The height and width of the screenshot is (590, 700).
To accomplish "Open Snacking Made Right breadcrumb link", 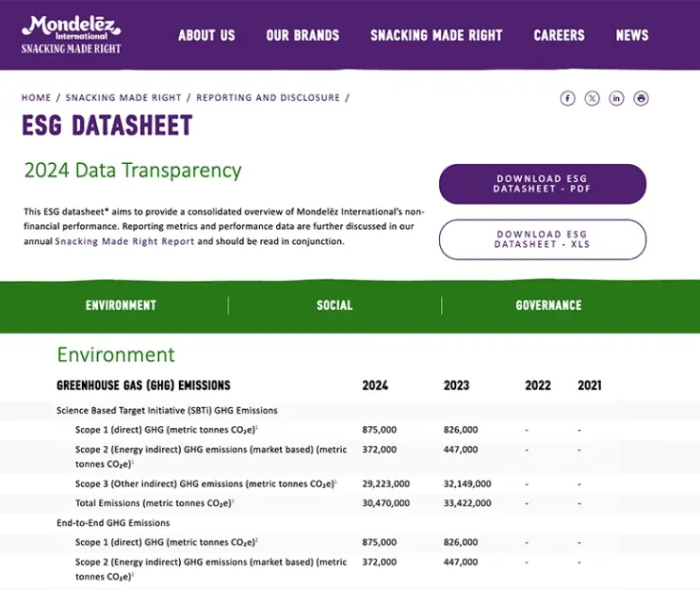I will (124, 98).
